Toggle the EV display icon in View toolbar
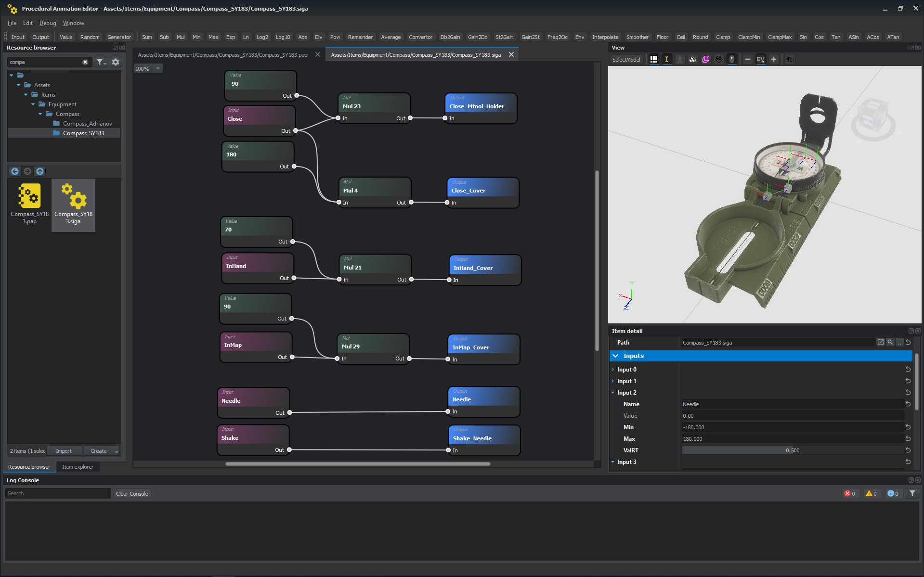The height and width of the screenshot is (577, 924). click(760, 59)
